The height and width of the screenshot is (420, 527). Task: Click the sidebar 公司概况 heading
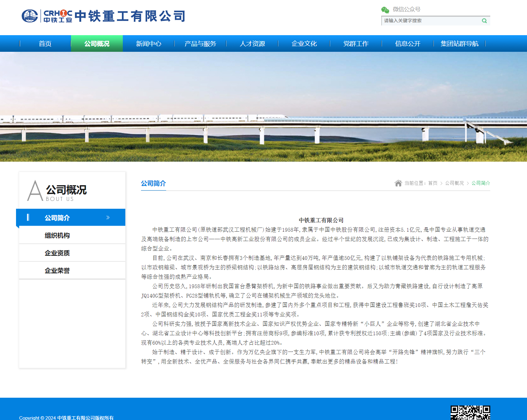pyautogui.click(x=66, y=190)
